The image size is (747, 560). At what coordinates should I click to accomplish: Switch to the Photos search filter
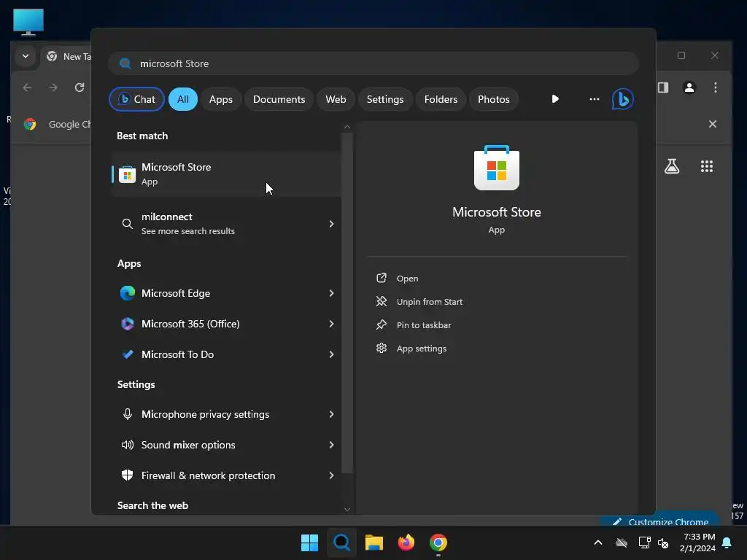(x=494, y=99)
